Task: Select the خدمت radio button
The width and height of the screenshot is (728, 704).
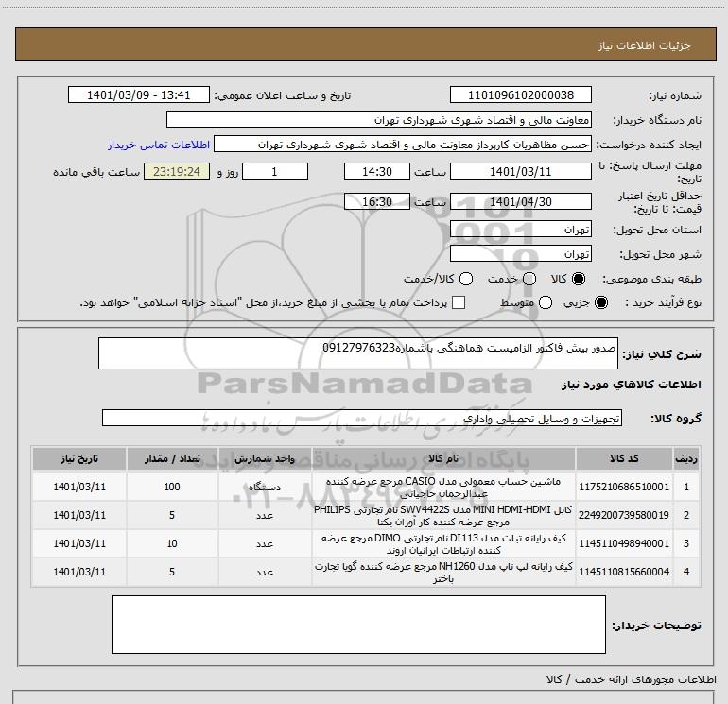Action: tap(529, 279)
